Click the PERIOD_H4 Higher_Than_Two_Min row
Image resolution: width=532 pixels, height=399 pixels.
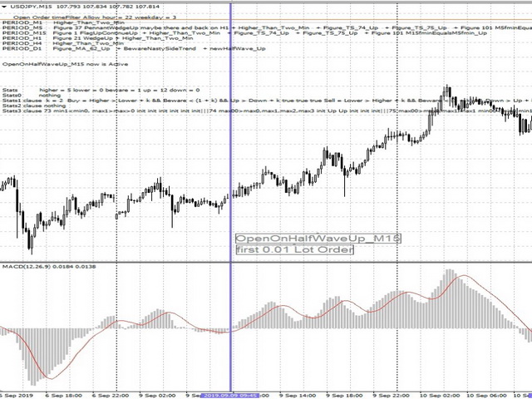pyautogui.click(x=63, y=43)
